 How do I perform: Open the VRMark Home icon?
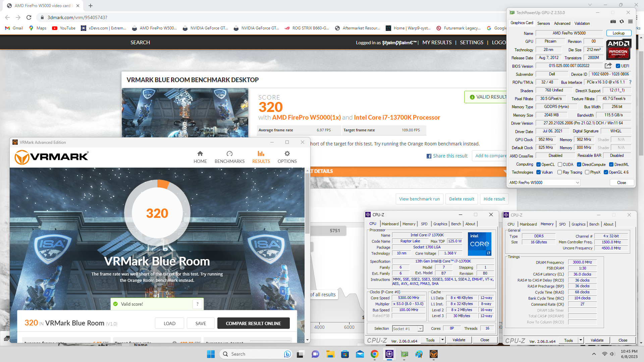tap(200, 157)
